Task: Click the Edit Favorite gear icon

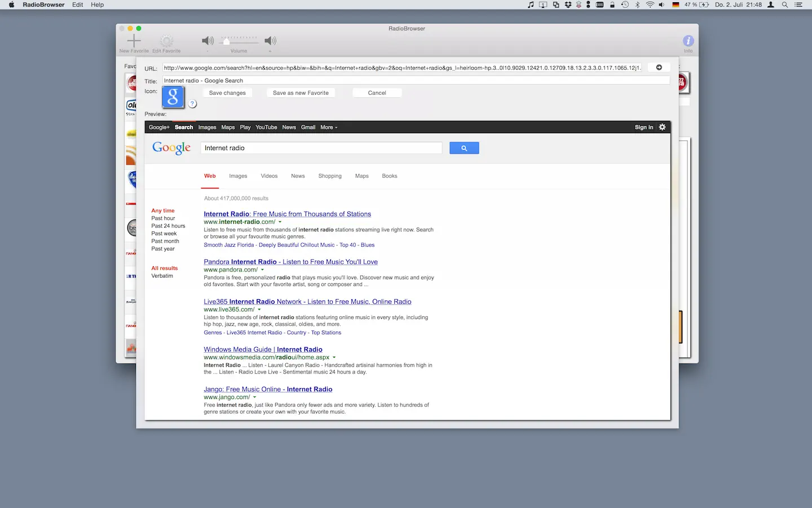Action: pos(166,41)
